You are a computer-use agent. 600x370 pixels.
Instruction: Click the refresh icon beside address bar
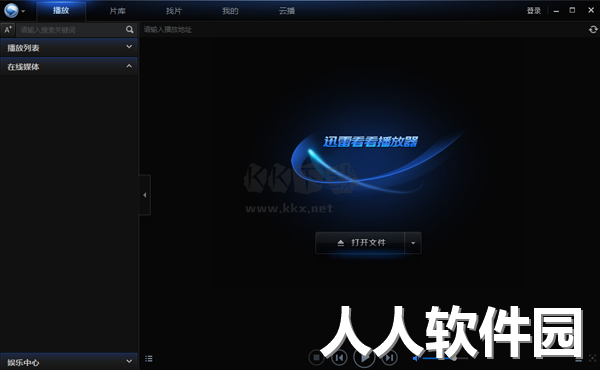pos(593,29)
